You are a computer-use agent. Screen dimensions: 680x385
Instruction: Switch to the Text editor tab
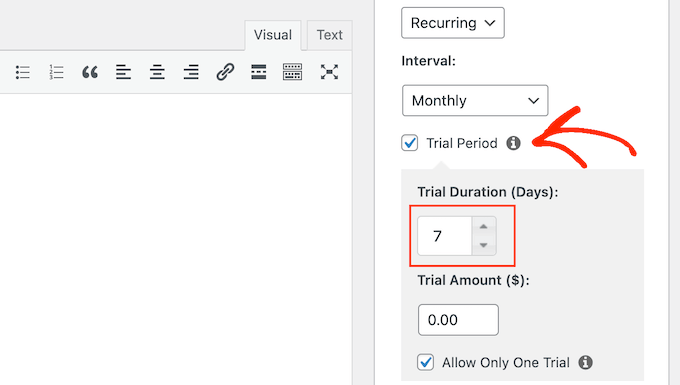click(330, 35)
